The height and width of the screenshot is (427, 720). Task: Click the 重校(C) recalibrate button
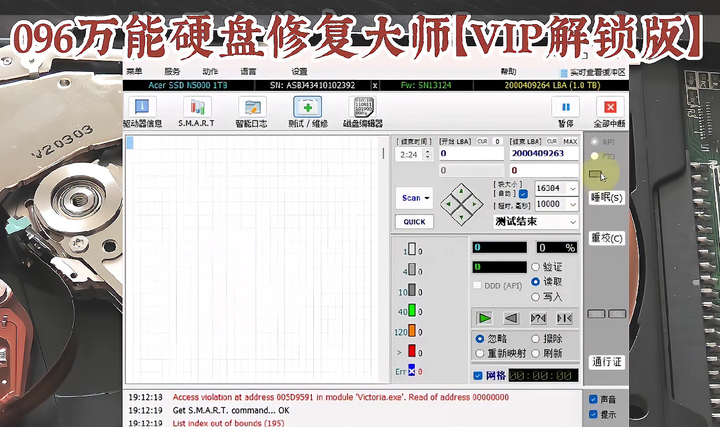tap(607, 238)
